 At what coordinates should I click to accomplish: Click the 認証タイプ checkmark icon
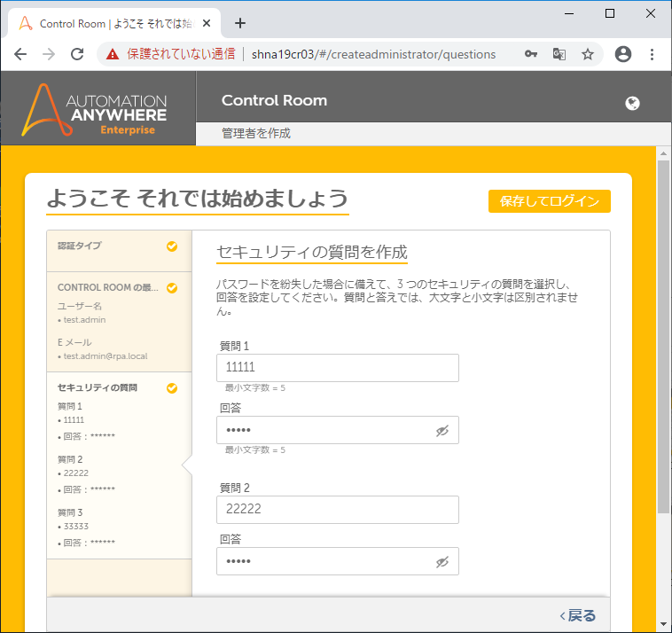(172, 246)
